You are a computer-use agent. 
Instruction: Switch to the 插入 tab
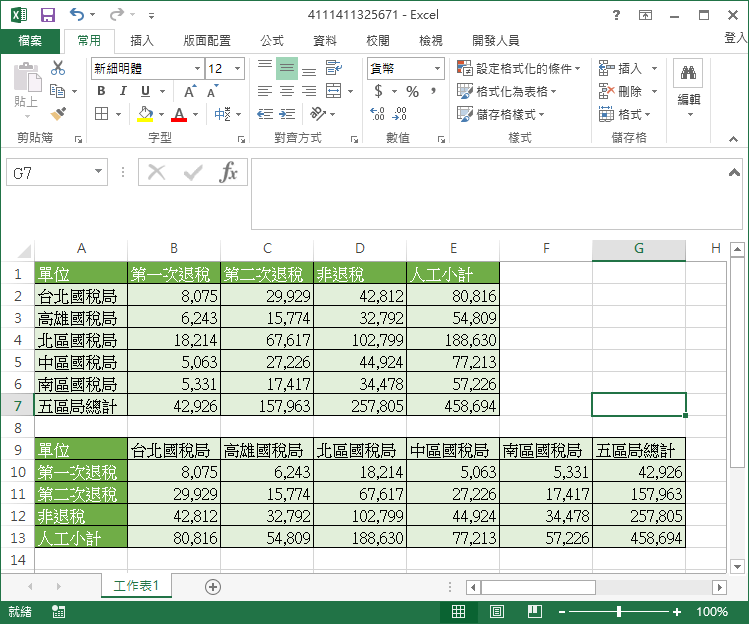pos(142,41)
